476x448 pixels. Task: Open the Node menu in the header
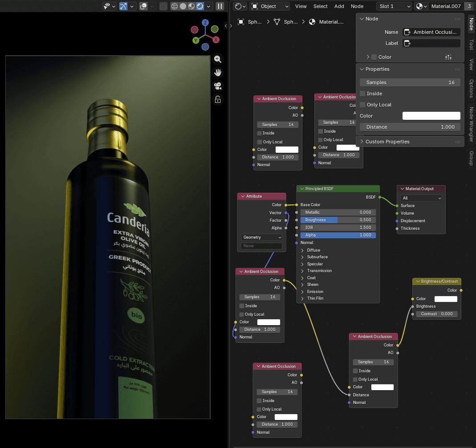click(x=356, y=6)
